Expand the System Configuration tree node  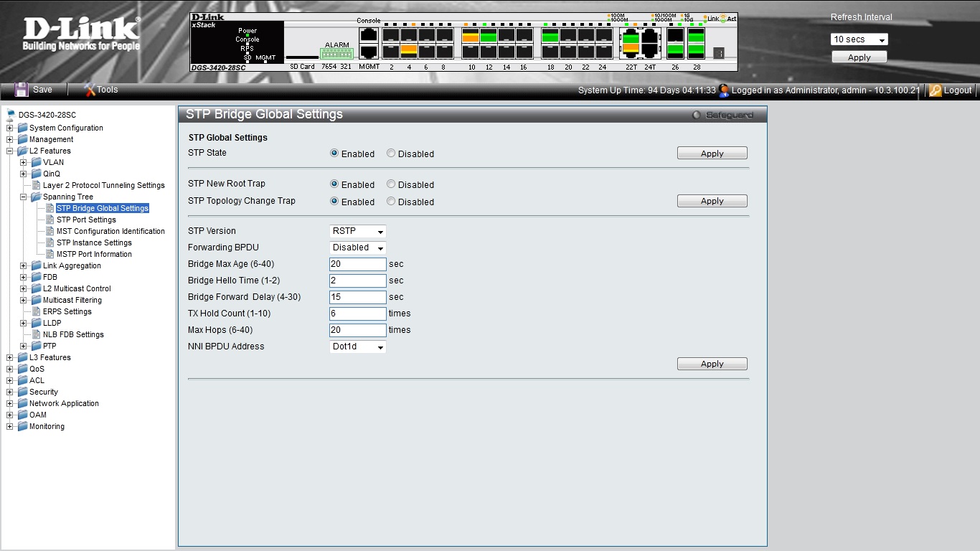[10, 128]
